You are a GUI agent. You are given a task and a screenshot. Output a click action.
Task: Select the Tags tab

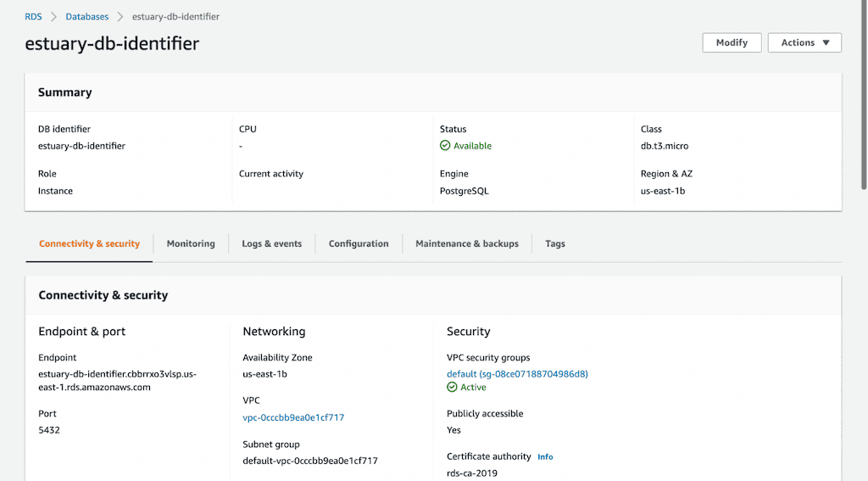click(x=555, y=243)
